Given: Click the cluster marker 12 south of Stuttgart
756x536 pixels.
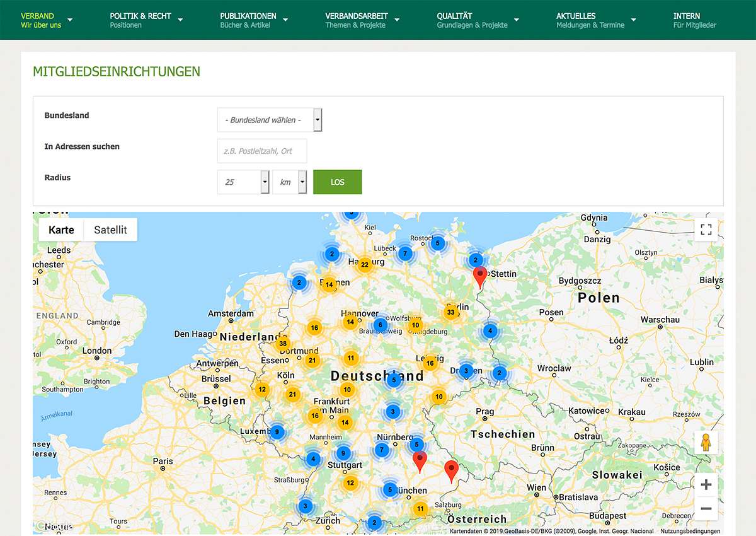Looking at the screenshot, I should click(350, 483).
